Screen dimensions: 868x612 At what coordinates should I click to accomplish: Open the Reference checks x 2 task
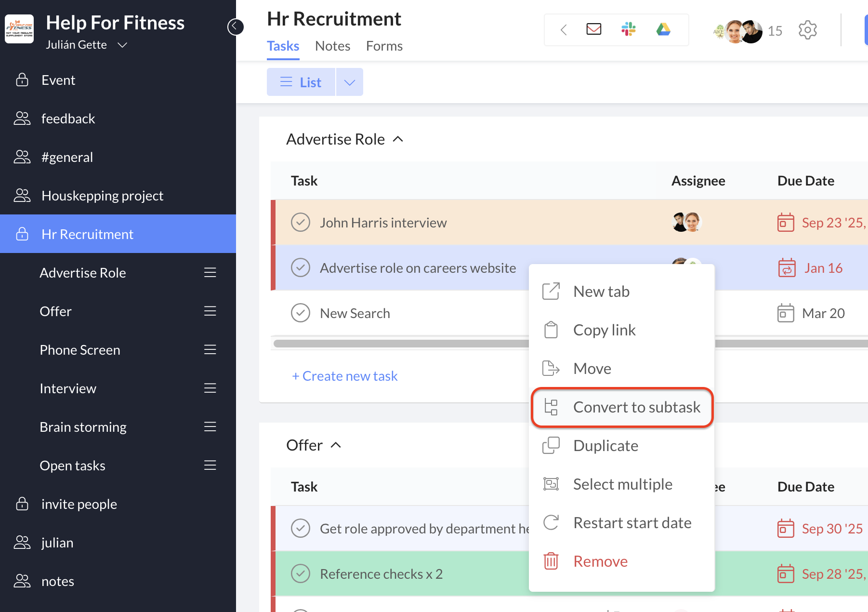point(381,574)
